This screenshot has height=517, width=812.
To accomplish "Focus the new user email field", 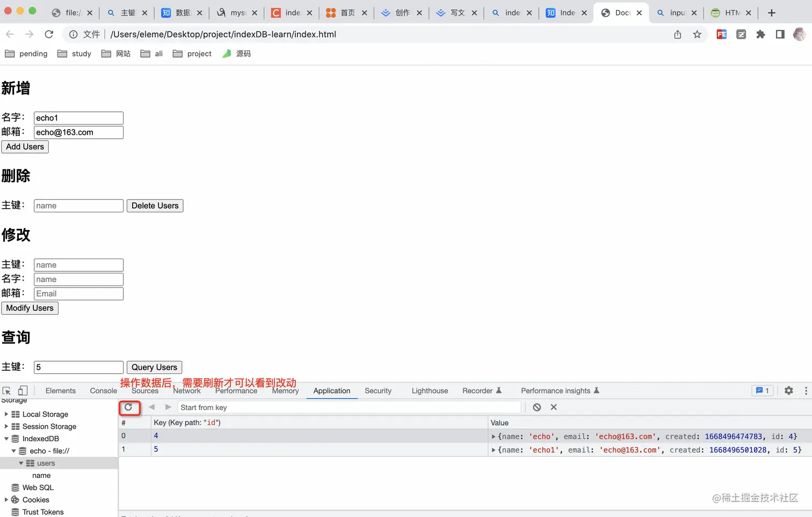I will coord(78,132).
